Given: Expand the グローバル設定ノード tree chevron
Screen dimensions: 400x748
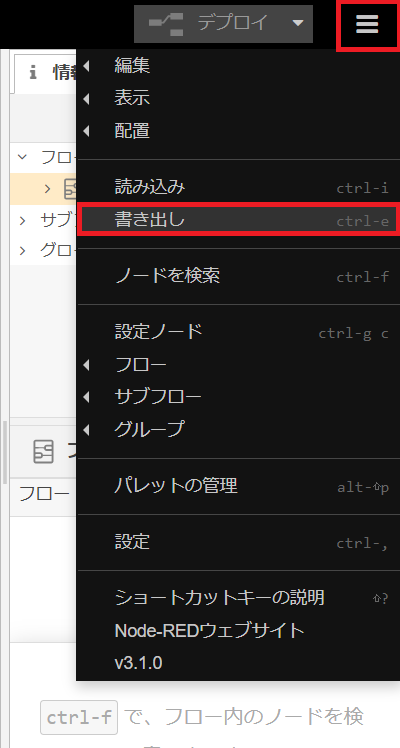Looking at the screenshot, I should pyautogui.click(x=22, y=250).
